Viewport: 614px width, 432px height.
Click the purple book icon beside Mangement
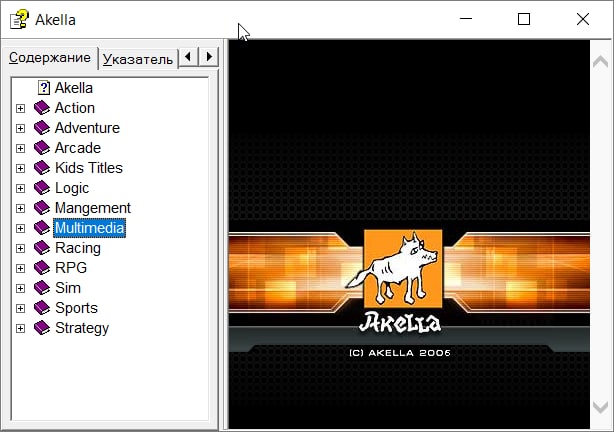42,208
